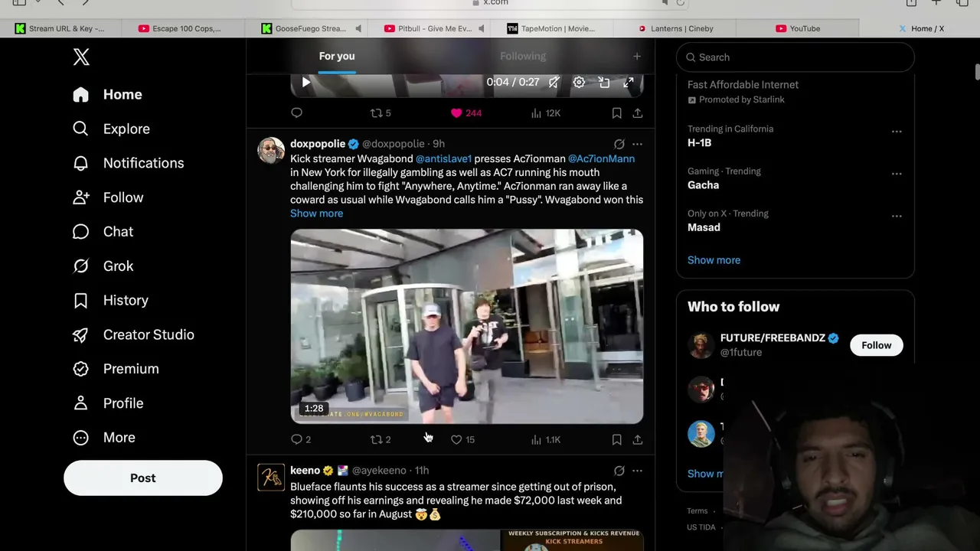Image resolution: width=980 pixels, height=551 pixels.
Task: Follow FUTURE/FREEBANDZ
Action: point(876,345)
